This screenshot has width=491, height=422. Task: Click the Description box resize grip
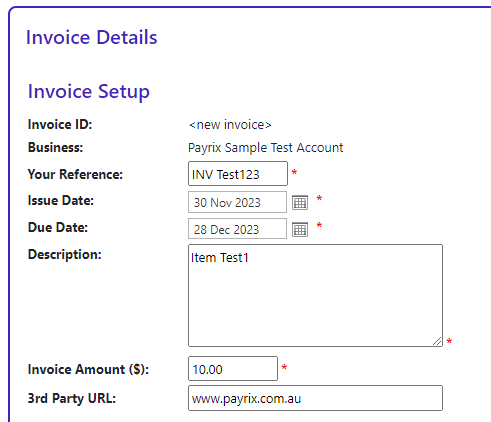pyautogui.click(x=437, y=341)
